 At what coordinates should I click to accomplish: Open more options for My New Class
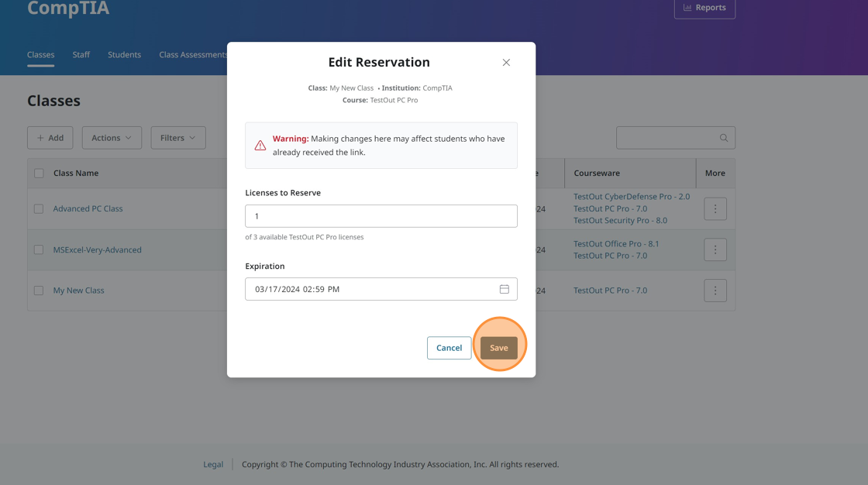[715, 291]
